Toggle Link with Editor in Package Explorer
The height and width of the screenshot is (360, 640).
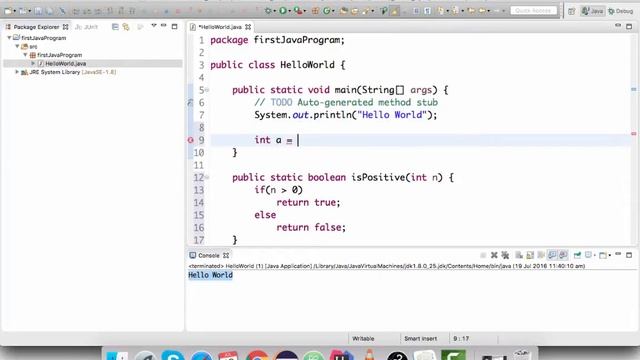[126, 27]
